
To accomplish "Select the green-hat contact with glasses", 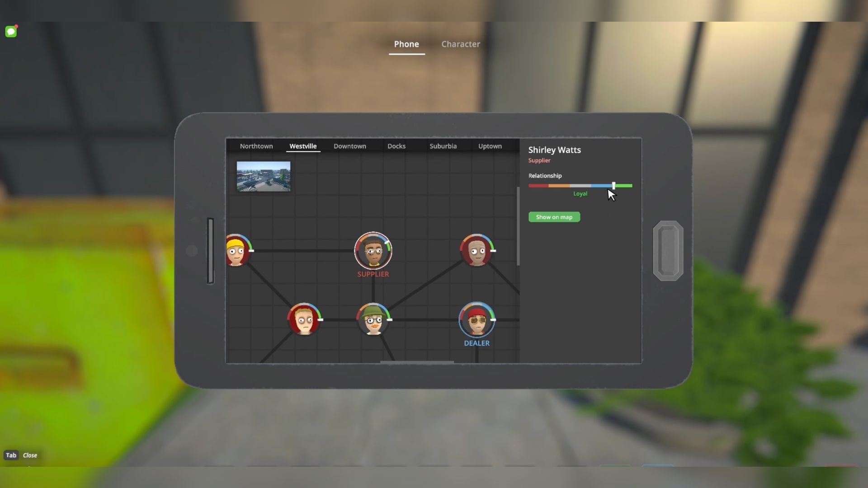I will (x=373, y=320).
